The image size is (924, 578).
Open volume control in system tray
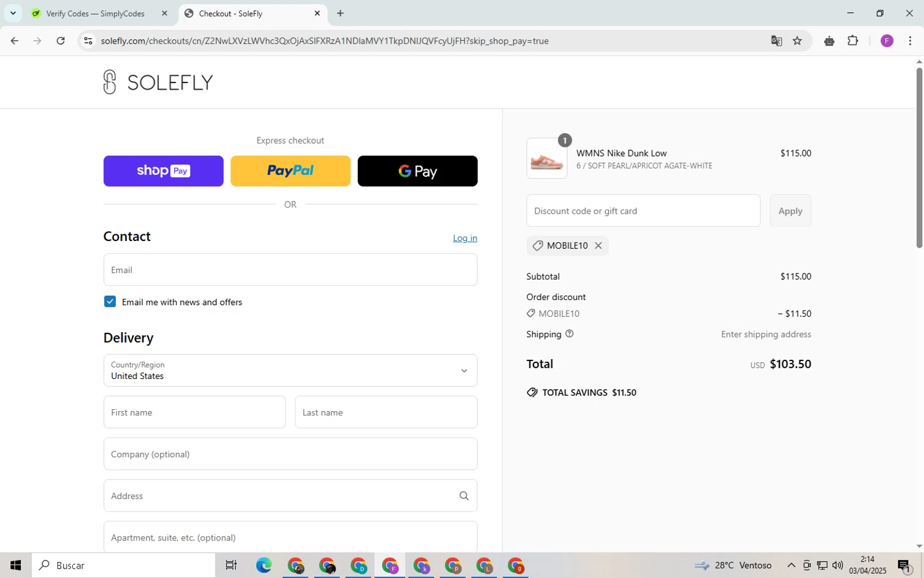[x=837, y=565]
